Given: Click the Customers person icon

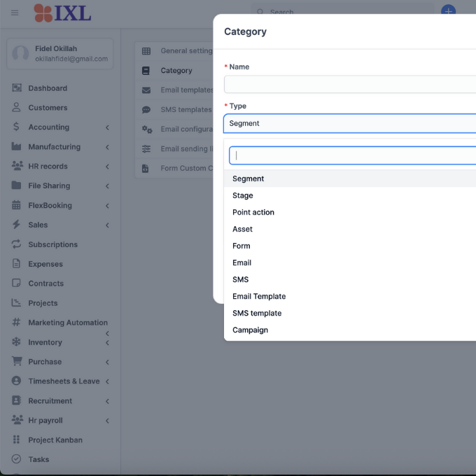Looking at the screenshot, I should [16, 108].
